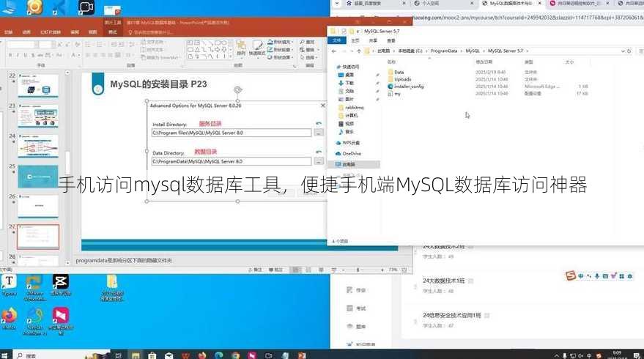Open the Firefox desktop shortcut
The image size is (644, 359).
click(9, 319)
